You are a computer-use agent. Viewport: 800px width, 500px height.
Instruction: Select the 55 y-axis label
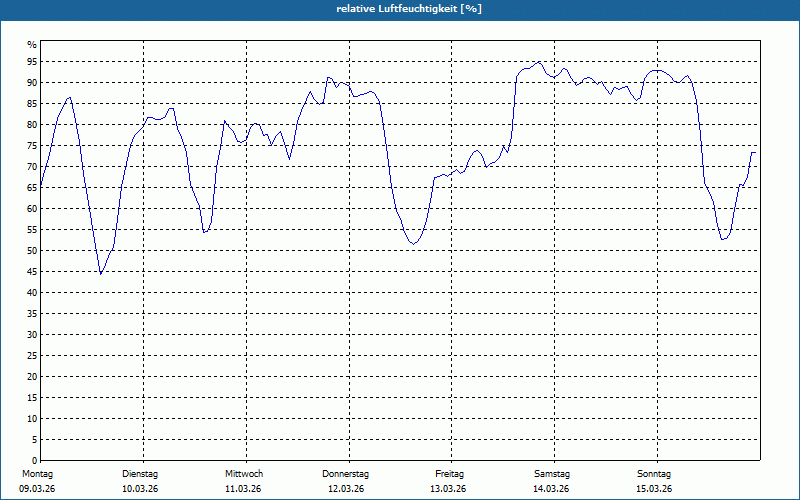pos(32,230)
